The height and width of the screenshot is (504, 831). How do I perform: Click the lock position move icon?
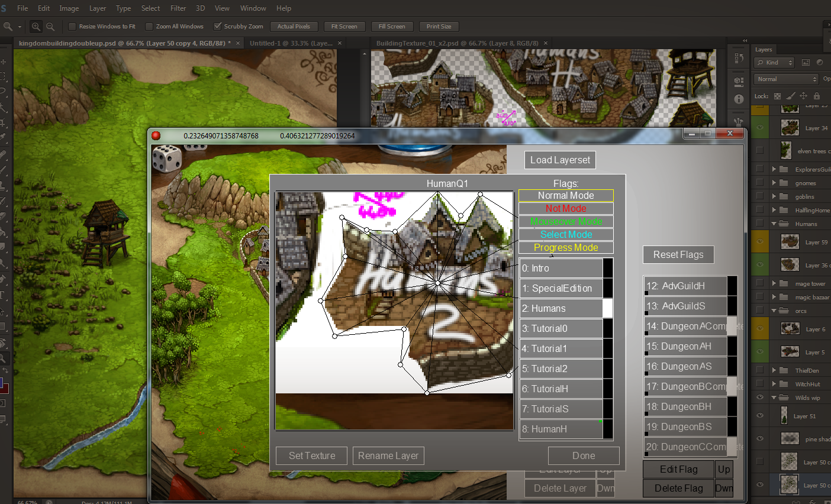click(803, 96)
